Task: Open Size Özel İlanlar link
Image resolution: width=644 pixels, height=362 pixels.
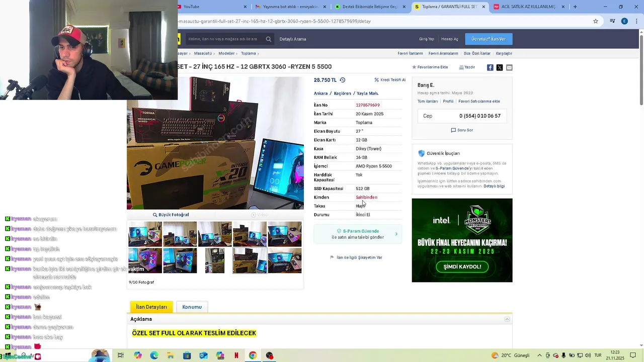Action: coord(477,53)
